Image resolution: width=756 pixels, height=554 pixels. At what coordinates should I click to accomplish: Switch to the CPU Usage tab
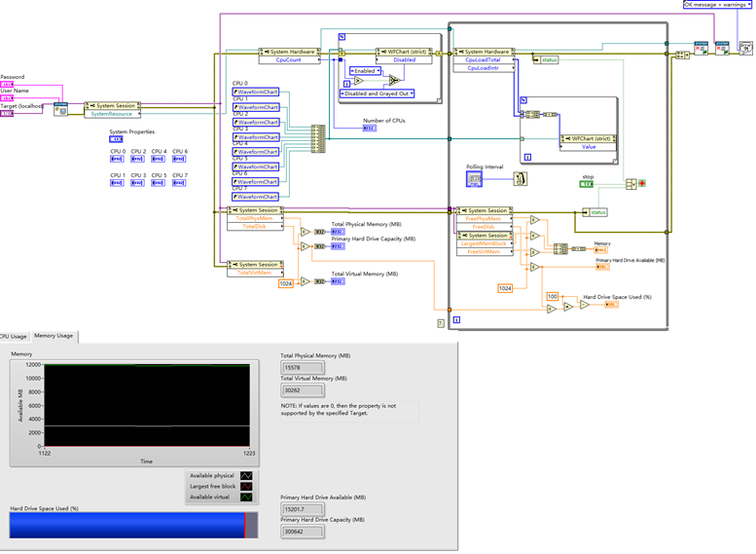click(x=14, y=336)
